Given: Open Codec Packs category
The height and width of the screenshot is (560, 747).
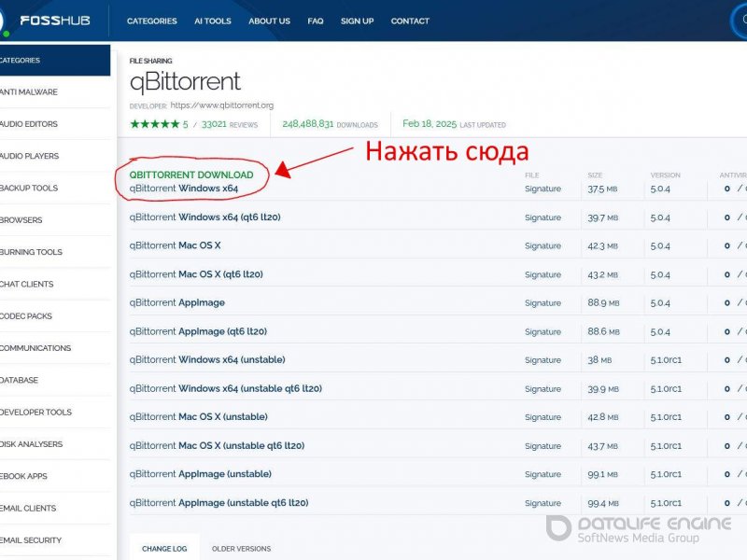Looking at the screenshot, I should 26,315.
